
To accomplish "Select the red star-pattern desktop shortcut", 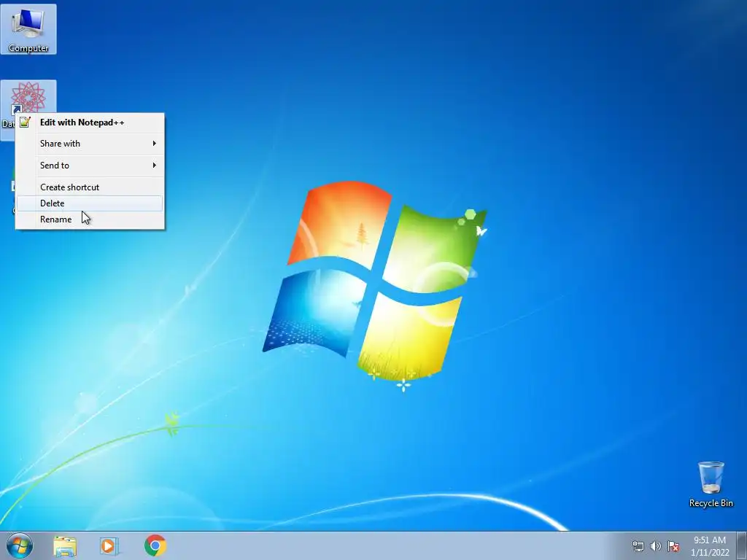I will (x=28, y=97).
